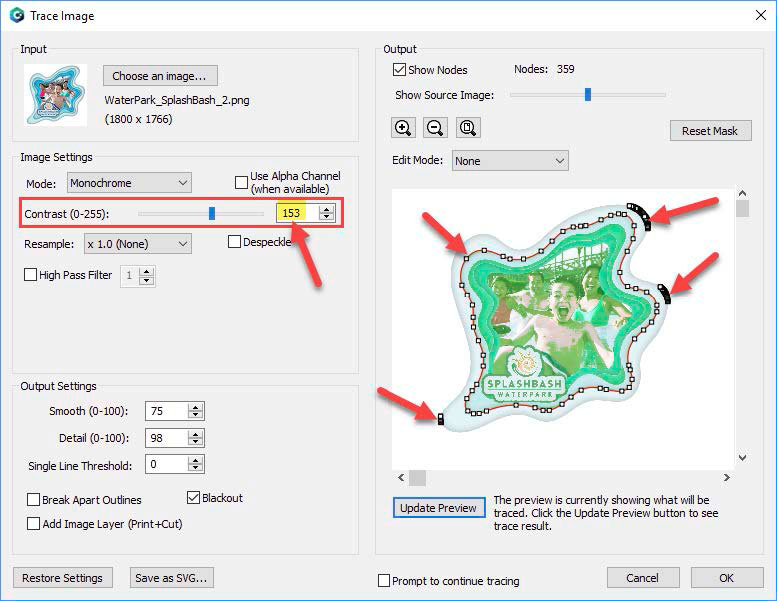
Task: Click the Smooth value field
Action: pyautogui.click(x=167, y=411)
